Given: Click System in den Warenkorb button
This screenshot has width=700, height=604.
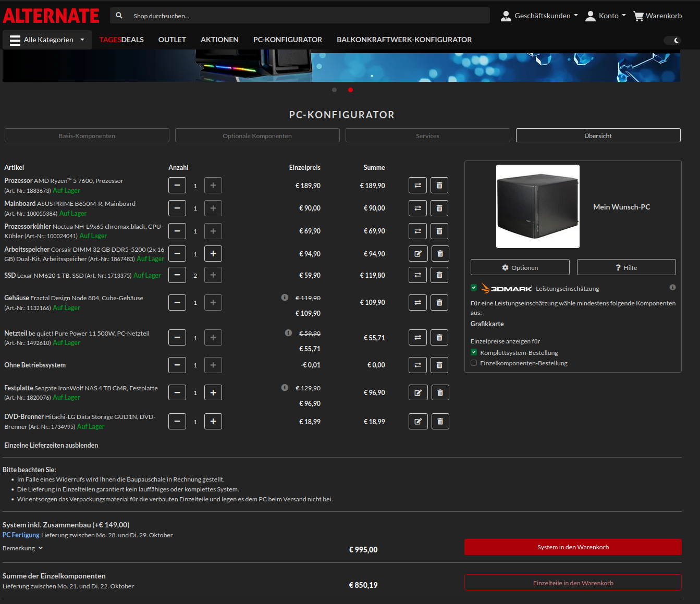Looking at the screenshot, I should tap(572, 547).
